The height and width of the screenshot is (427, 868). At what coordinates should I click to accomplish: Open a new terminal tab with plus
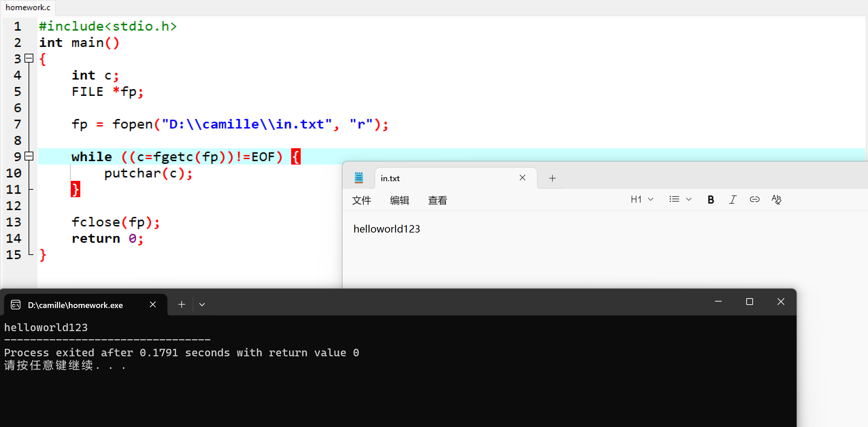point(182,304)
